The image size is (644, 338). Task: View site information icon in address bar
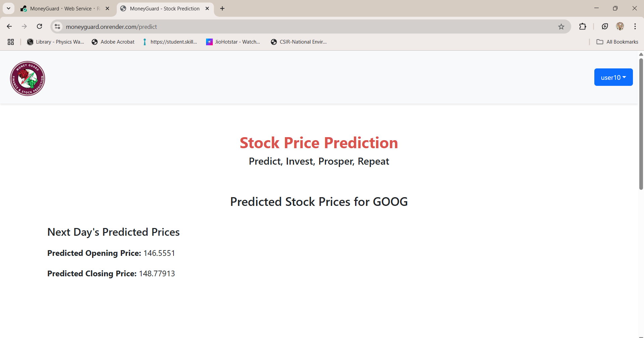click(x=57, y=26)
